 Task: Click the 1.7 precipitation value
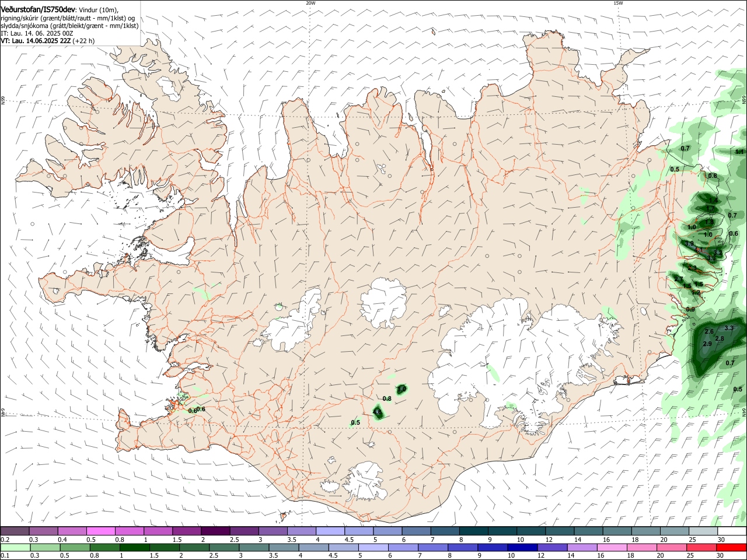click(711, 208)
